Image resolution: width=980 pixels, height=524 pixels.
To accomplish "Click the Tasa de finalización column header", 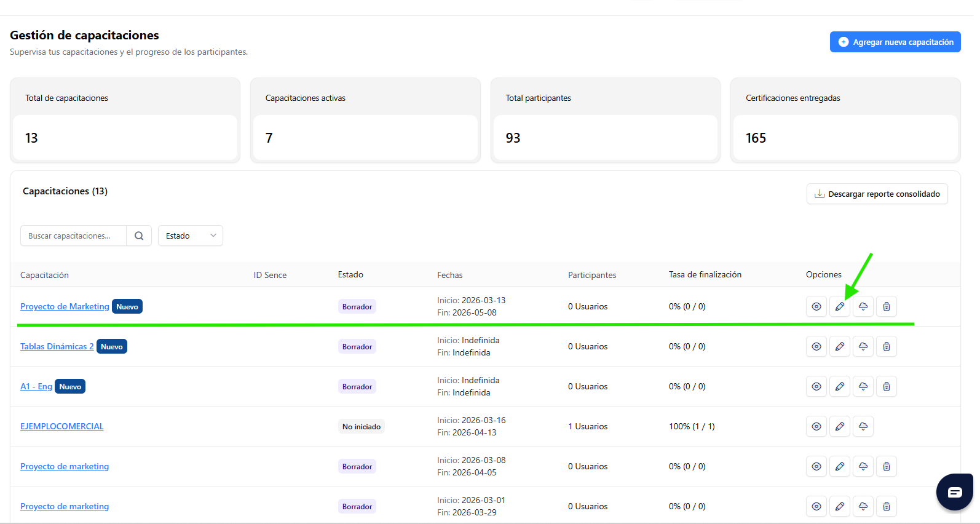I will (x=705, y=274).
